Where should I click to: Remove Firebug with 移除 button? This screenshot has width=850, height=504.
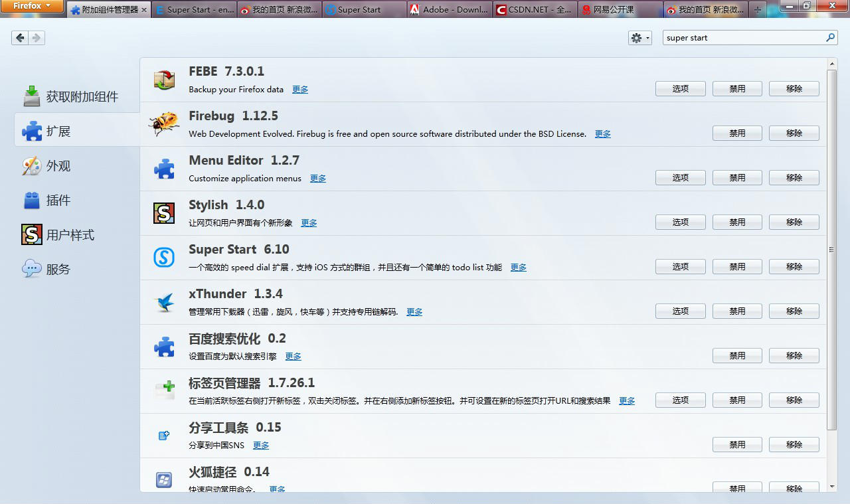pos(794,133)
